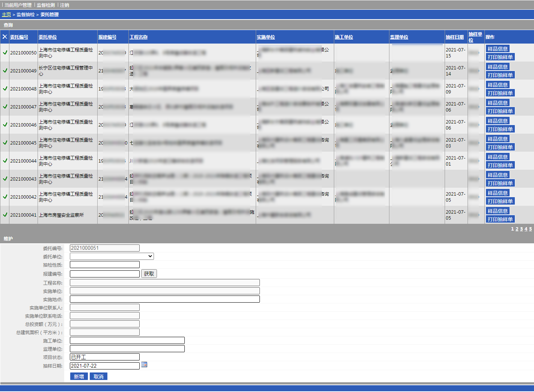
Task: Sort by 实施单位 column header
Action: pyautogui.click(x=266, y=37)
